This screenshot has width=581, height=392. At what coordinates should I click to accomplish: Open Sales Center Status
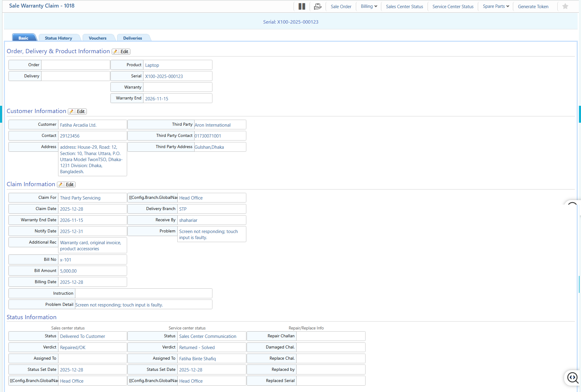click(404, 6)
